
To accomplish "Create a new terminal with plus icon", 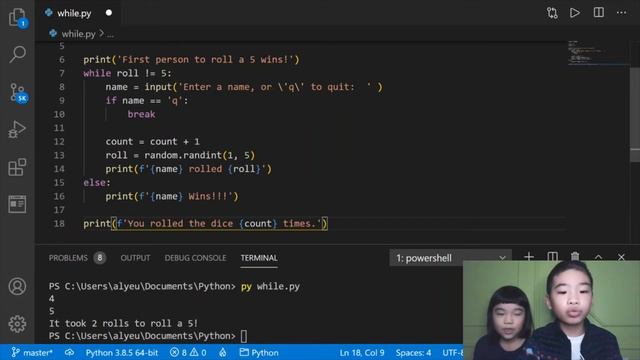I will (529, 257).
